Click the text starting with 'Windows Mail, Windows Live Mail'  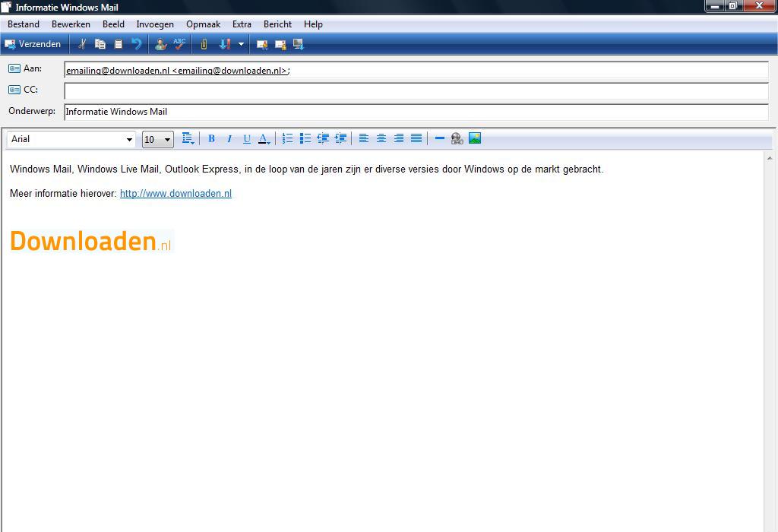click(x=307, y=169)
